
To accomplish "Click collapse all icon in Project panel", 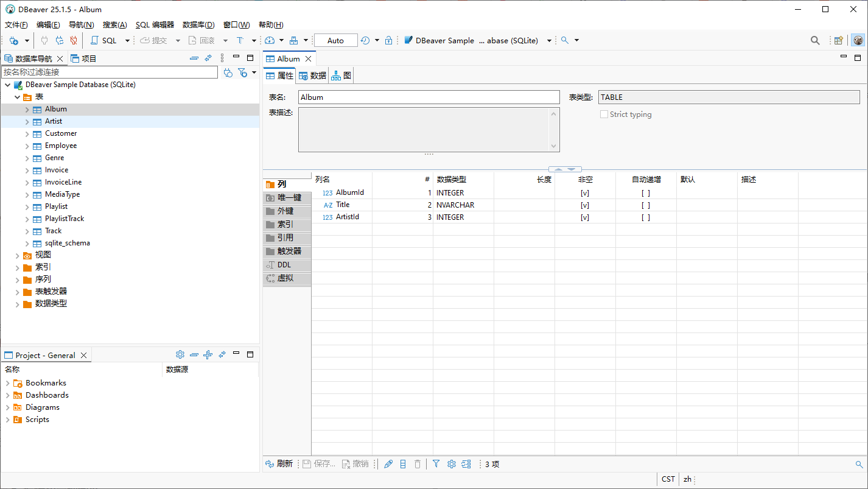I will click(194, 354).
